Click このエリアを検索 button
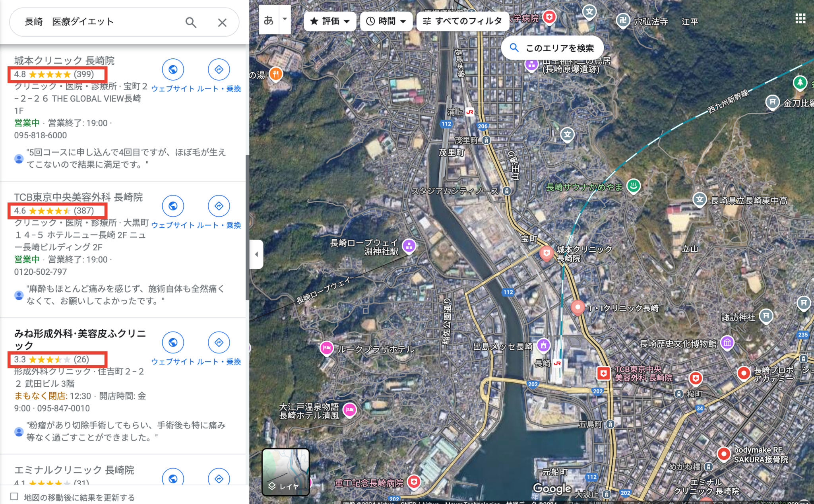This screenshot has width=814, height=504. 552,48
